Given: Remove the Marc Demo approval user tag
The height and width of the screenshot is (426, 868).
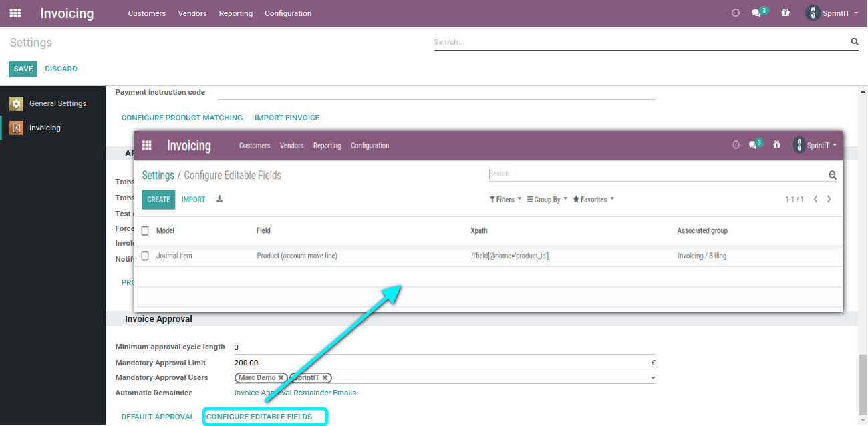Looking at the screenshot, I should 281,377.
